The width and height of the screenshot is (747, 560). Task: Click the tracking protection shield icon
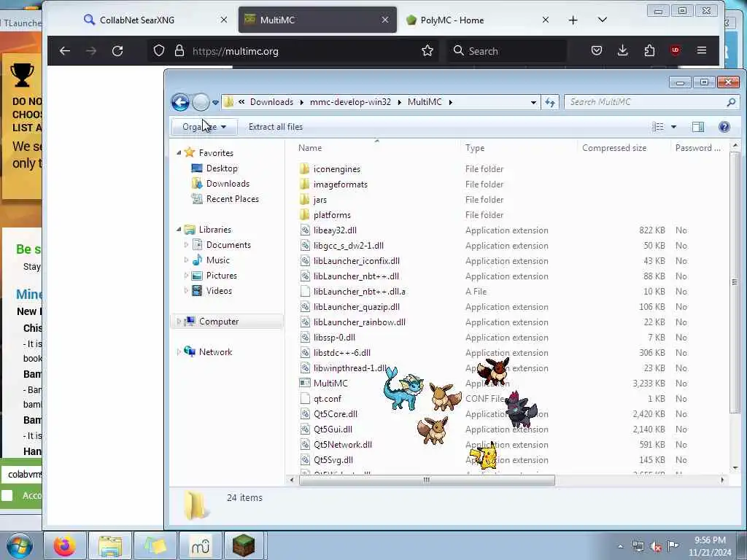pyautogui.click(x=159, y=51)
